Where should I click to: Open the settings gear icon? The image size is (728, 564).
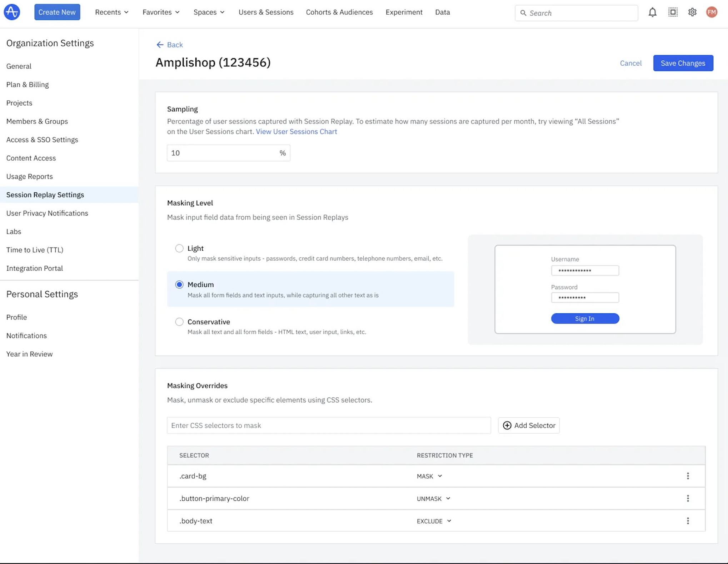point(692,12)
